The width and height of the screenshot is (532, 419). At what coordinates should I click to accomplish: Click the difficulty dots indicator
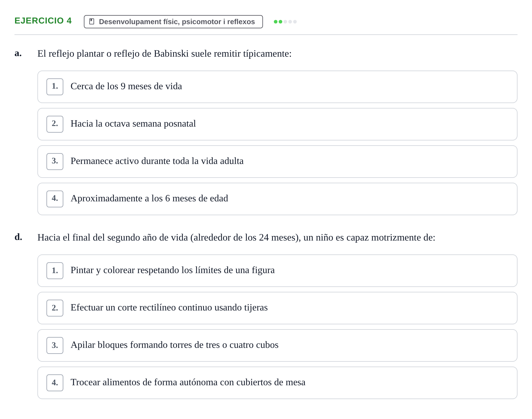(x=285, y=22)
